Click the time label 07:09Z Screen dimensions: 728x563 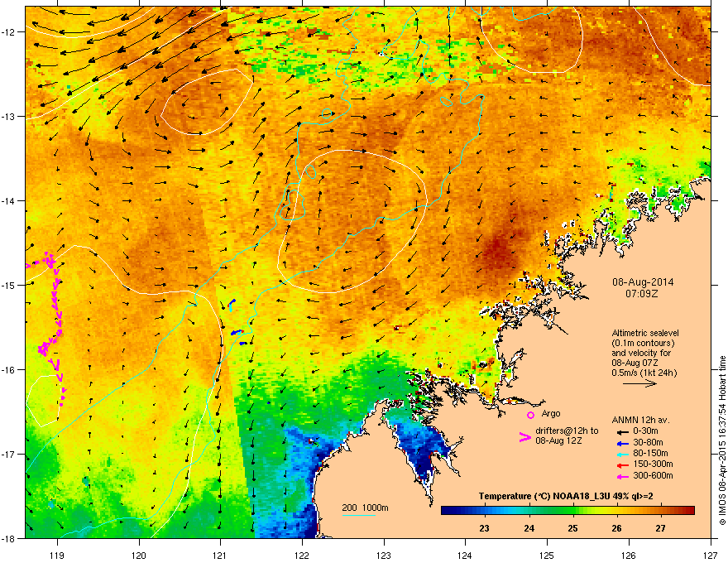(642, 294)
